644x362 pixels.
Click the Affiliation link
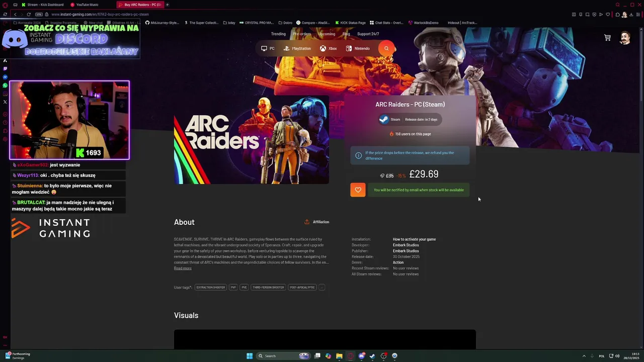321,222
